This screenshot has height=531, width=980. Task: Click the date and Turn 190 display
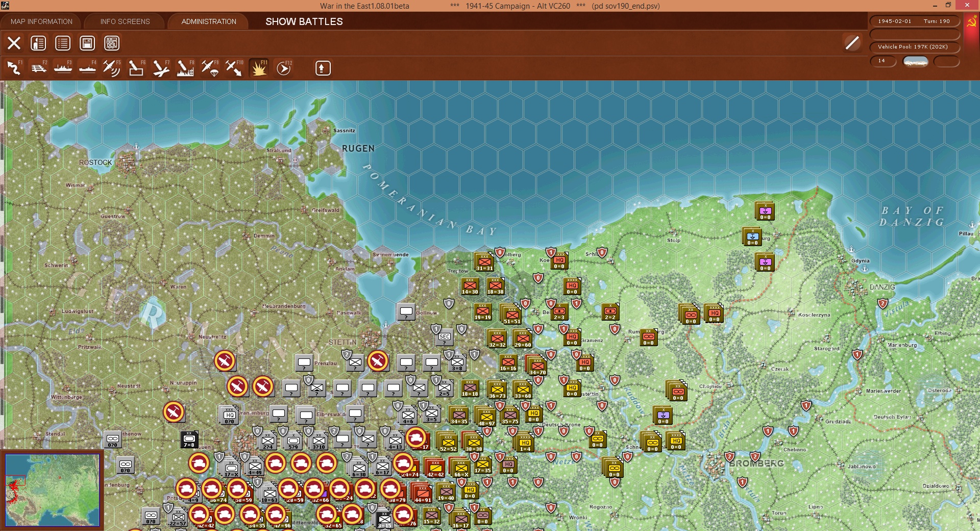tap(914, 21)
